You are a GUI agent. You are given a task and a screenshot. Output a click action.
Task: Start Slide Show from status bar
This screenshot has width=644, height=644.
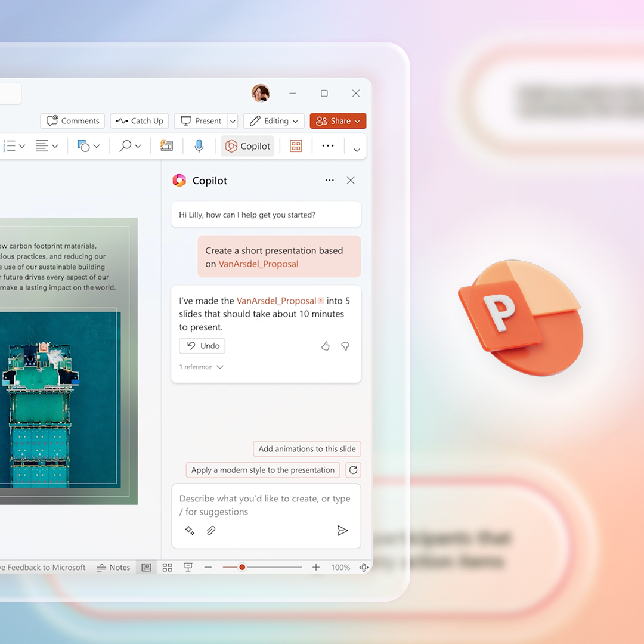pyautogui.click(x=188, y=567)
